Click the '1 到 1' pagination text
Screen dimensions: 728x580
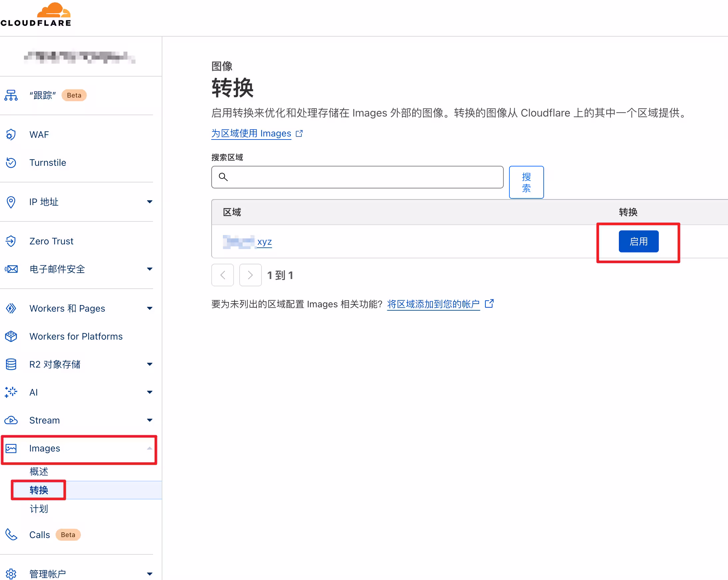click(x=280, y=275)
